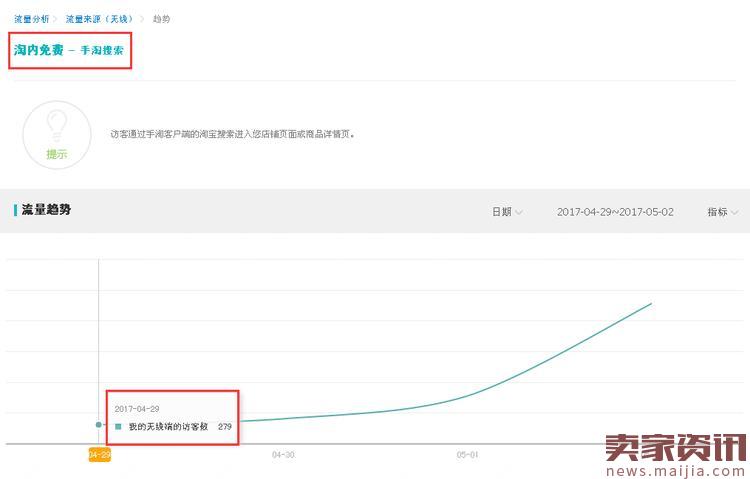The image size is (750, 479).
Task: Click the 04-29 data point on the chart
Action: (x=99, y=424)
